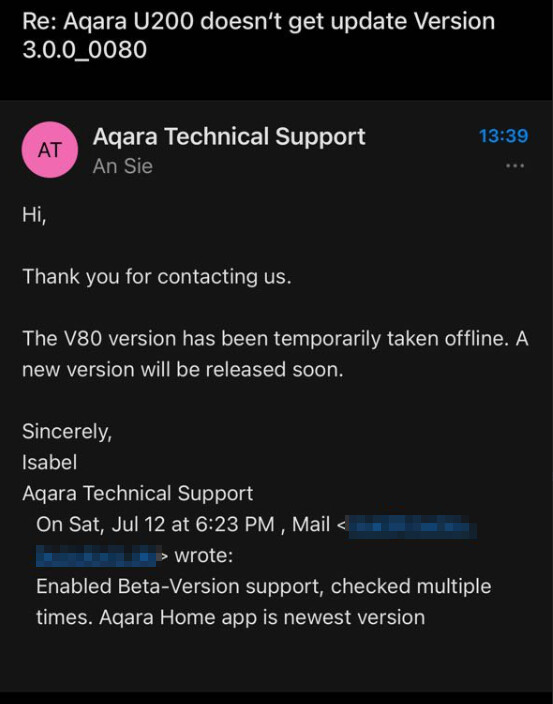Tap the second blurred address before 'wrote:'
Screen dimensions: 553x704
98,556
